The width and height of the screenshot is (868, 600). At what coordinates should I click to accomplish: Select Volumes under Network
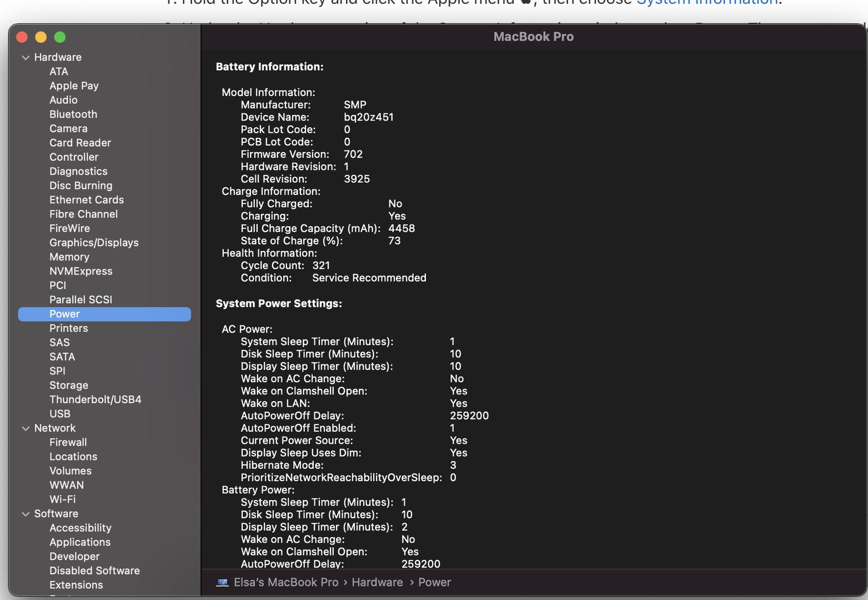[x=71, y=471]
